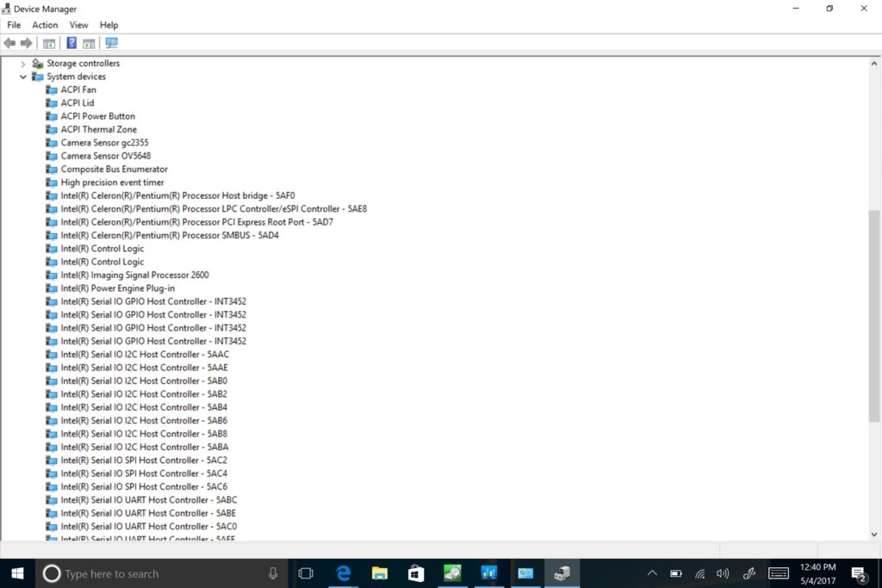
Task: Click the scrollbar down arrow
Action: (x=873, y=535)
